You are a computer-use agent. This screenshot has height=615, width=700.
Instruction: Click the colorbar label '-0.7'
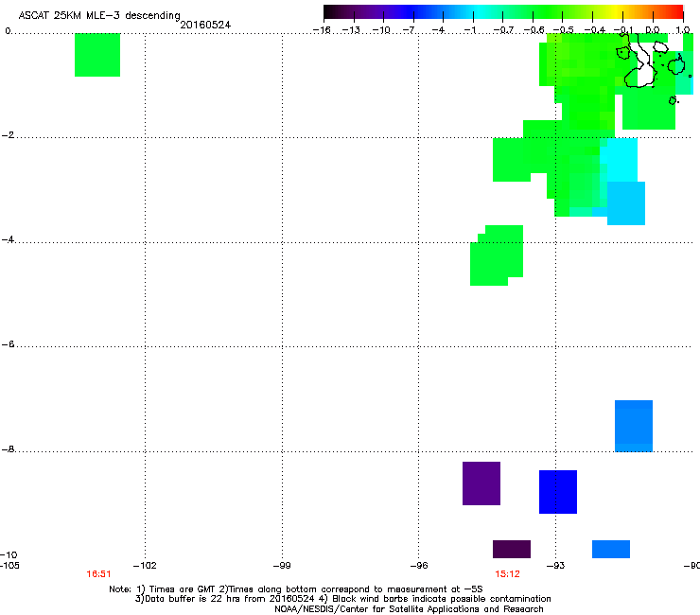tap(503, 30)
